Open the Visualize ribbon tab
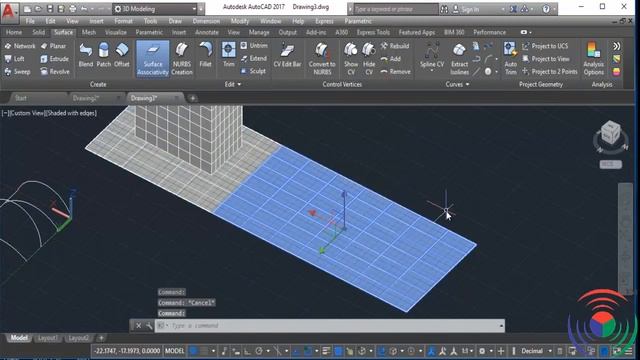The height and width of the screenshot is (360, 640). point(116,32)
